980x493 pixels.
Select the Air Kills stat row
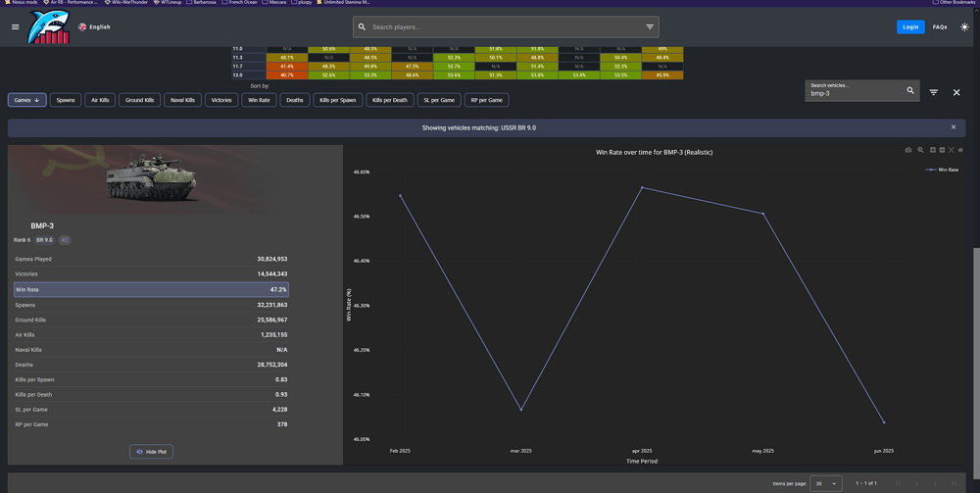[x=151, y=335]
